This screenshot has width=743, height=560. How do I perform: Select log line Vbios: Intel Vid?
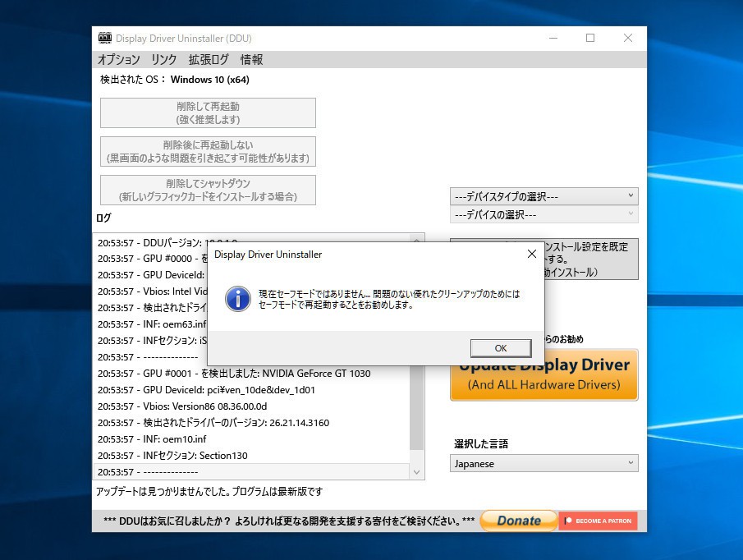[x=152, y=291]
